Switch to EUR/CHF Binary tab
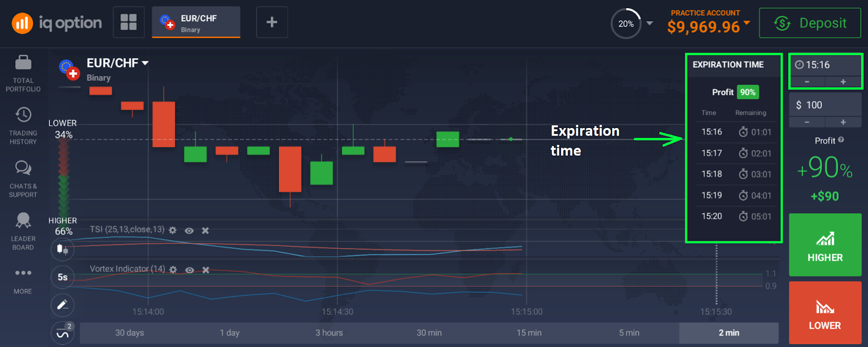 click(196, 22)
